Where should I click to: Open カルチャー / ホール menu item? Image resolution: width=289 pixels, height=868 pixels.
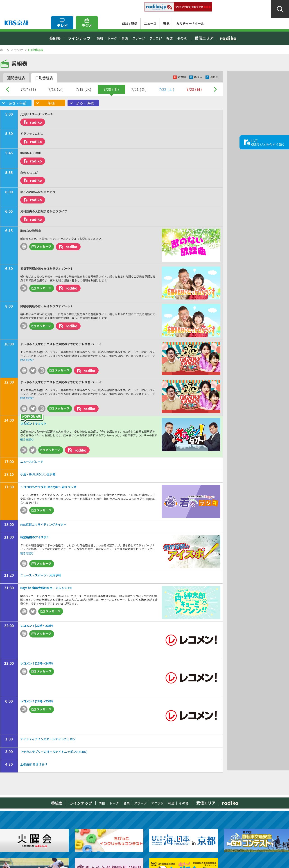point(190,24)
